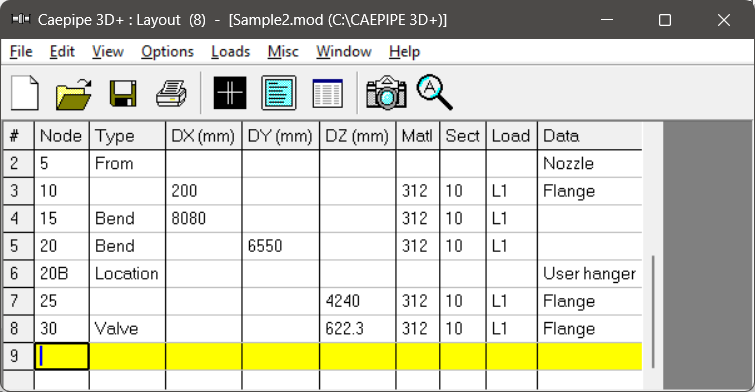Viewport: 755px width, 392px height.
Task: Click the camera render icon
Action: click(386, 92)
